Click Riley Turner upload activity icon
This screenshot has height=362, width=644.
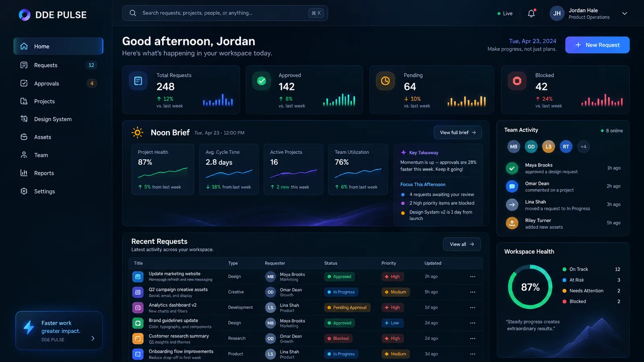pos(512,223)
